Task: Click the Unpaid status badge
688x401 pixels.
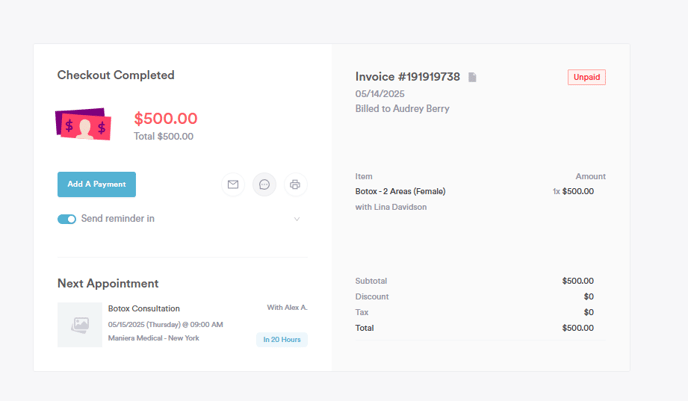Action: coord(587,77)
